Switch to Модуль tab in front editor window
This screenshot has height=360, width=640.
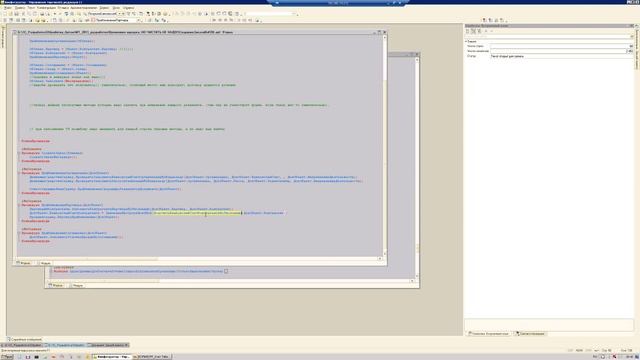(44, 263)
